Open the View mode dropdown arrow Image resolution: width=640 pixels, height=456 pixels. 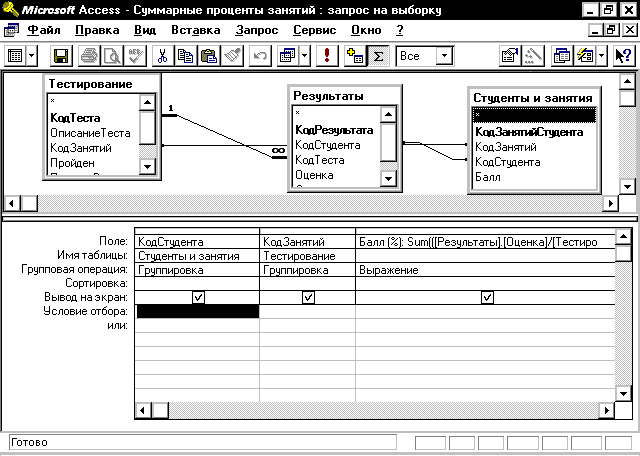(x=32, y=56)
